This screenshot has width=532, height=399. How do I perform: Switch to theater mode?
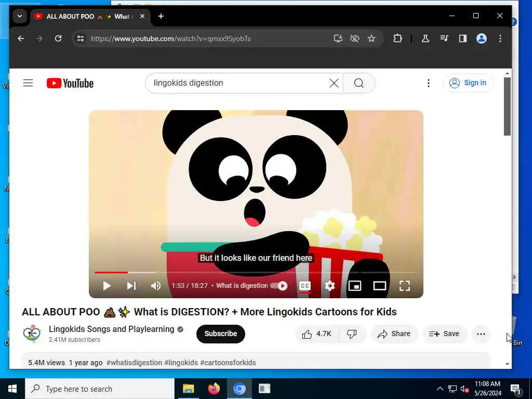pyautogui.click(x=380, y=286)
